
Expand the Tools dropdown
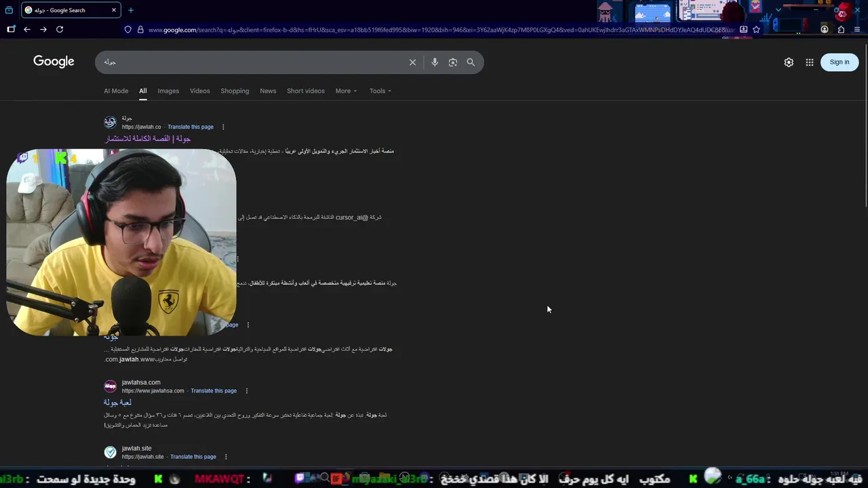(380, 91)
